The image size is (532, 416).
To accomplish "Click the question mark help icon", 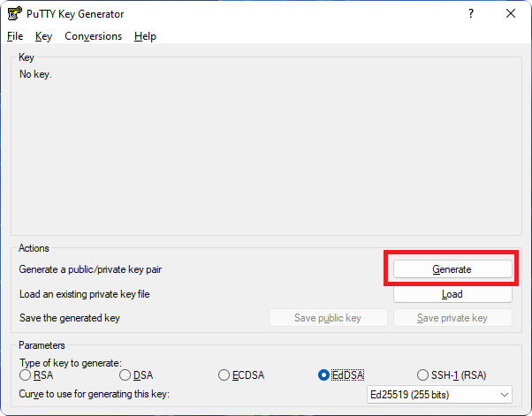I will click(x=471, y=13).
